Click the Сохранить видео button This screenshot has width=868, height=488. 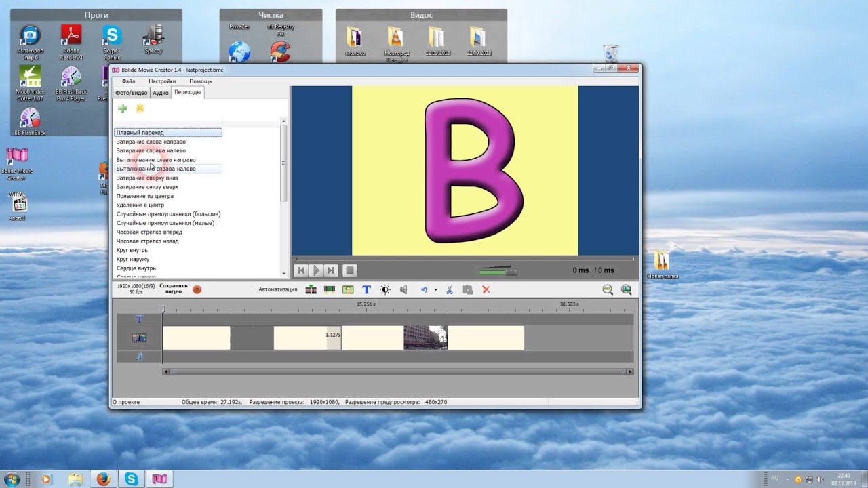click(x=174, y=289)
